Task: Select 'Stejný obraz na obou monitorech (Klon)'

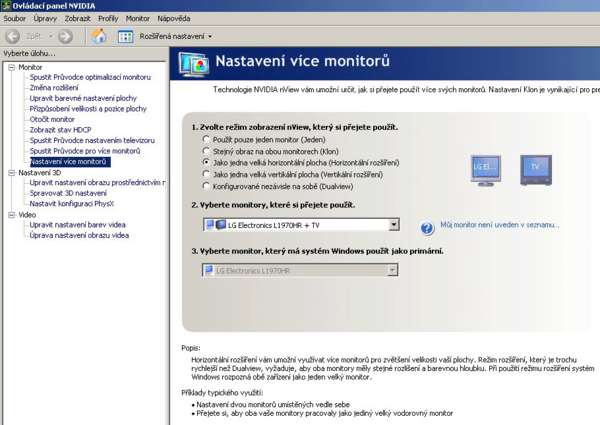Action: 206,151
